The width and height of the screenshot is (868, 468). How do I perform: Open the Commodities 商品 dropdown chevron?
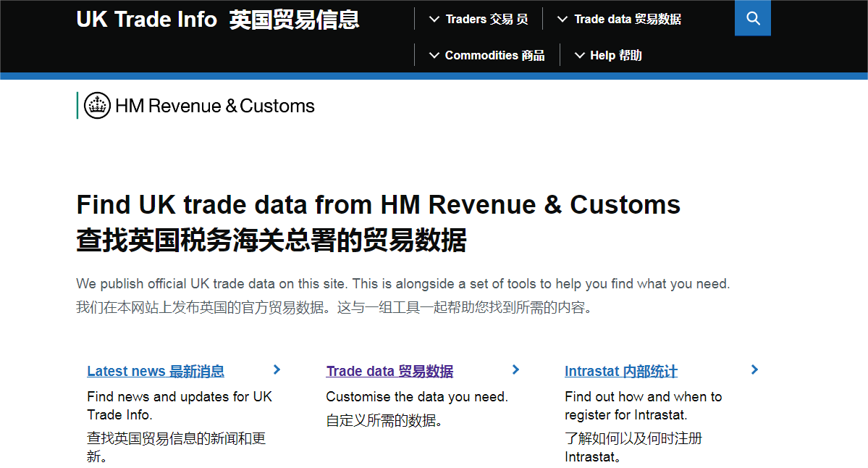[434, 55]
